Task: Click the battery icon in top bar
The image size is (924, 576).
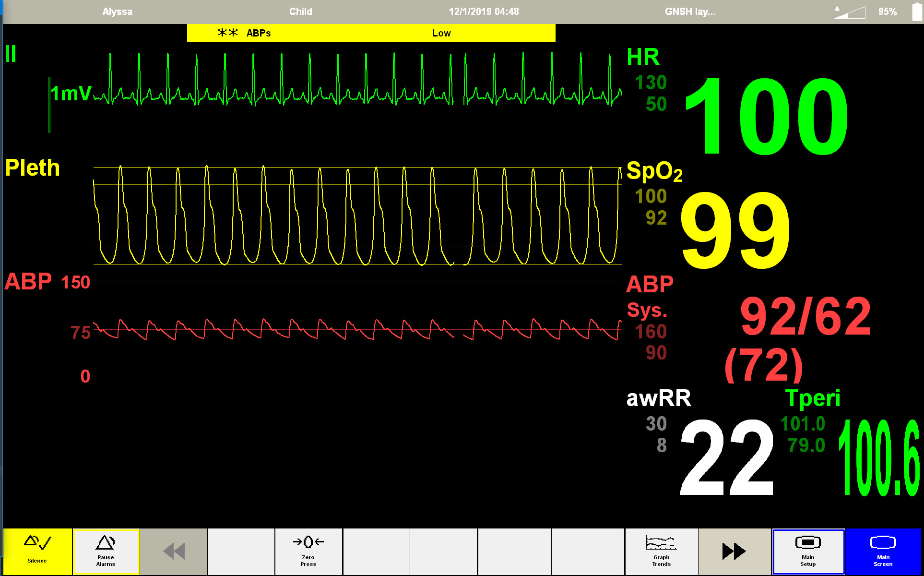Action: 916,12
